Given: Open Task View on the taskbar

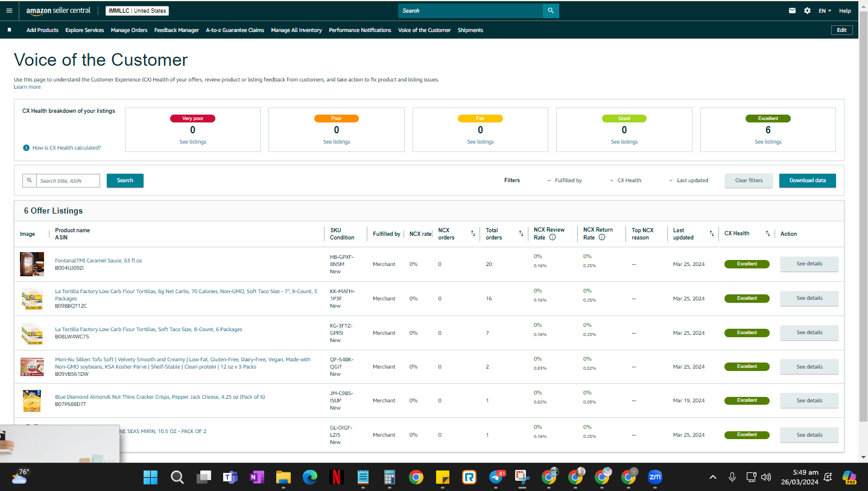Looking at the screenshot, I should [x=203, y=477].
